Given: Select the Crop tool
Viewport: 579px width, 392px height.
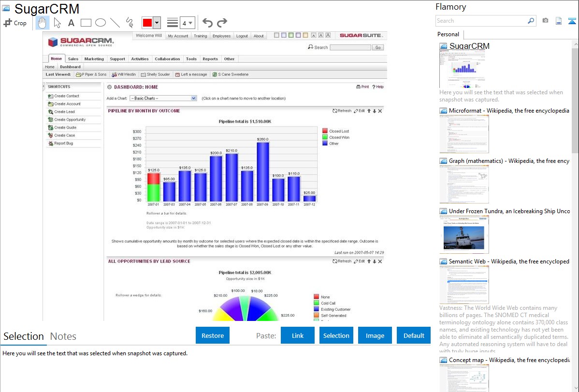Looking at the screenshot, I should coord(15,23).
